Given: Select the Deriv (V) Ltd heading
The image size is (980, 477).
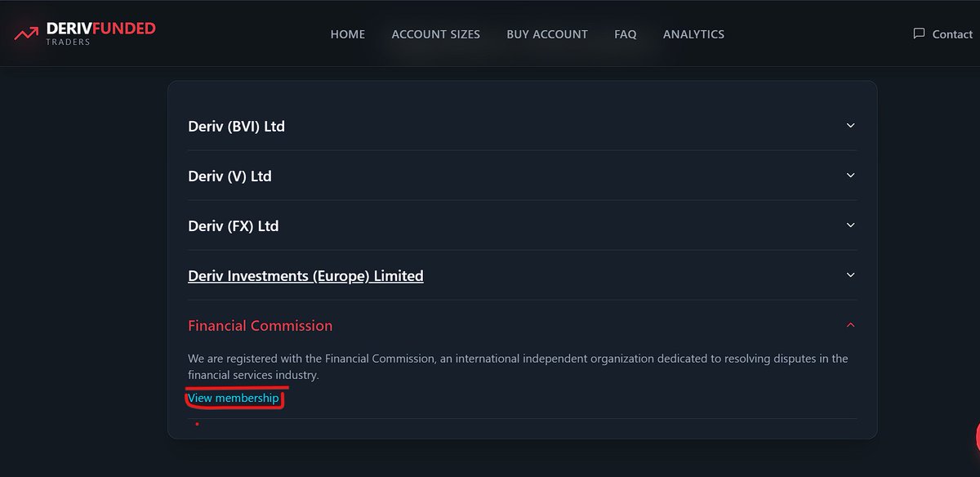Looking at the screenshot, I should [x=229, y=176].
